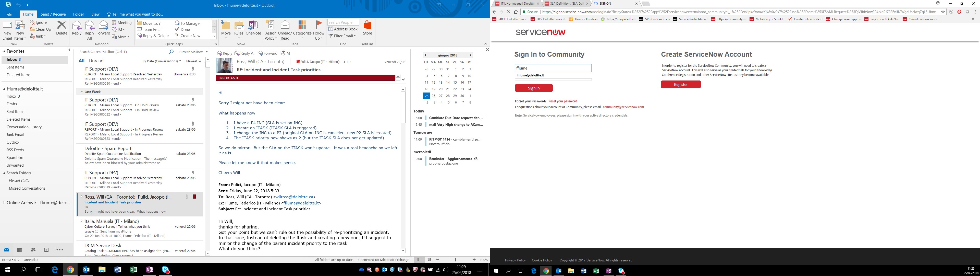980x276 pixels.
Task: Bookmark page with star icon in Chrome
Action: pyautogui.click(x=943, y=12)
